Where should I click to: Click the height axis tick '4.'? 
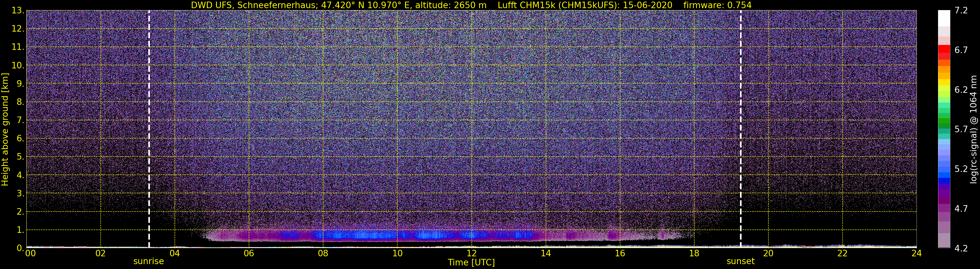point(20,175)
